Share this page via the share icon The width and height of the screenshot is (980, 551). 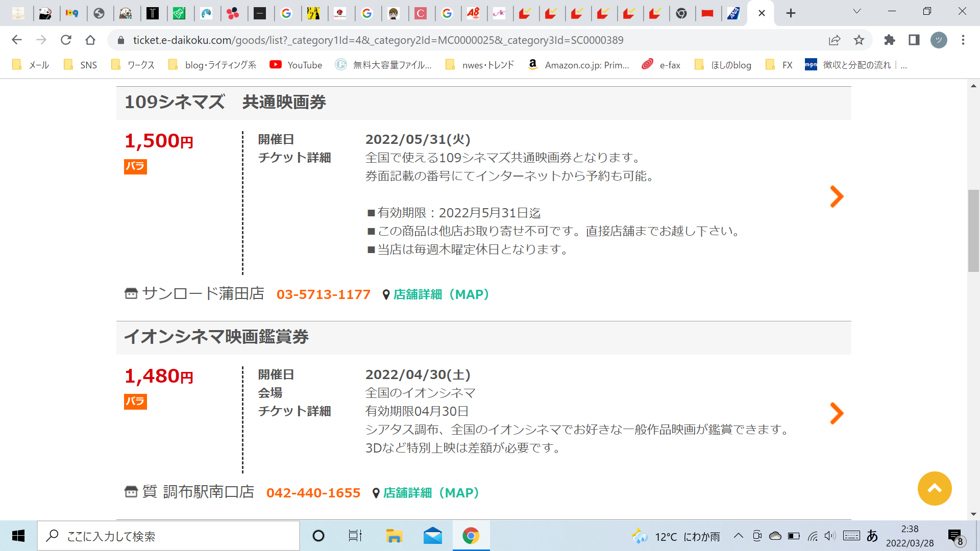(x=835, y=40)
